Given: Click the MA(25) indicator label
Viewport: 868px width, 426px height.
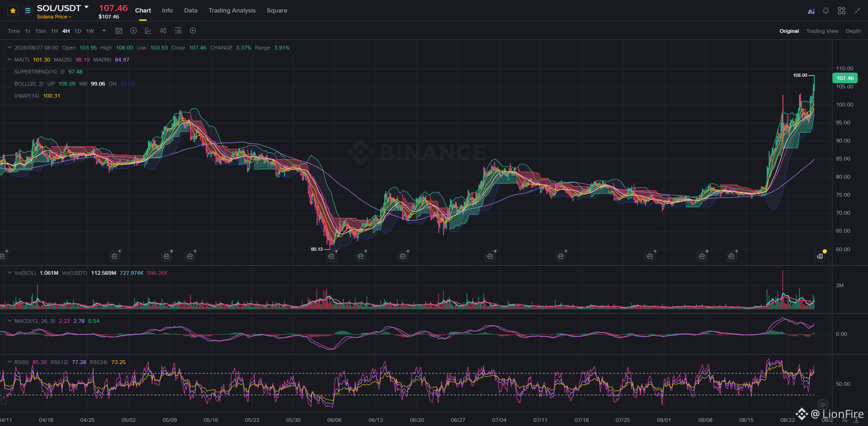Looking at the screenshot, I should point(63,60).
